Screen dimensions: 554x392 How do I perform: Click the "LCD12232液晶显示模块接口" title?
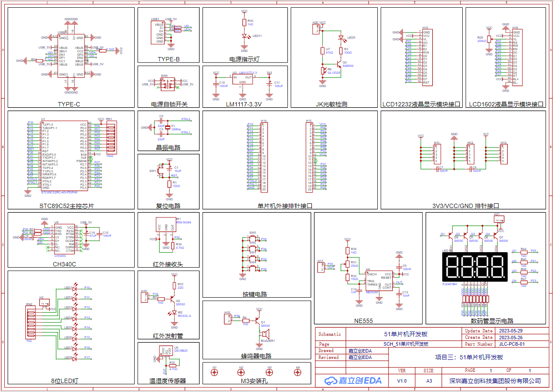click(421, 104)
